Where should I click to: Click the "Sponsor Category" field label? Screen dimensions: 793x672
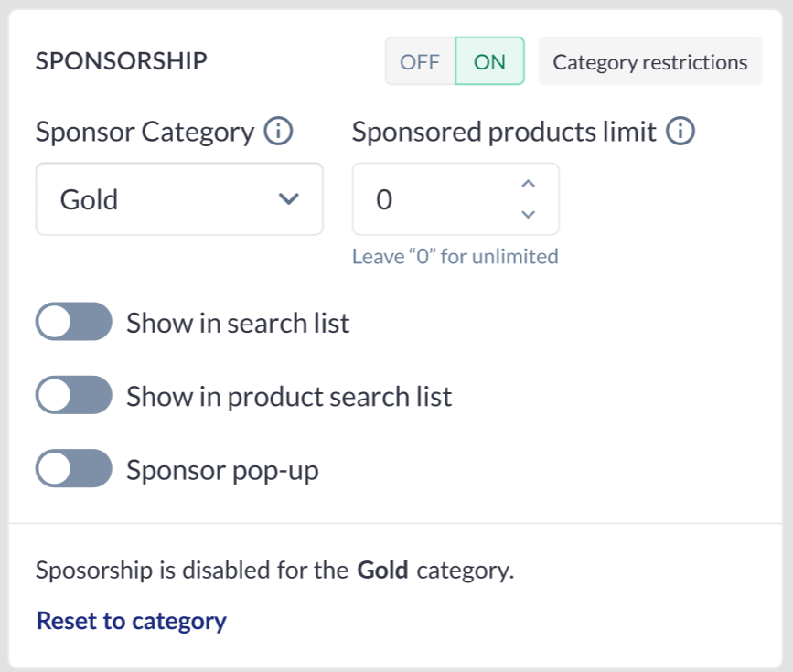[x=145, y=133]
